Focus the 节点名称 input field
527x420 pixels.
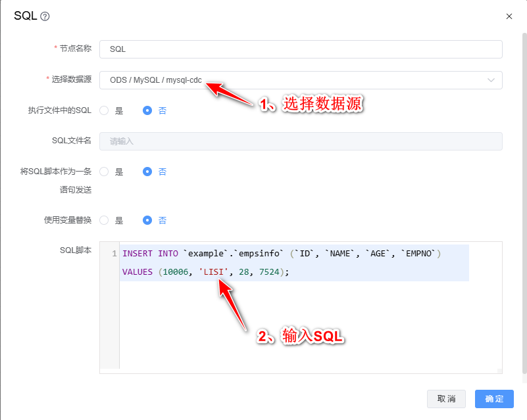(300, 49)
